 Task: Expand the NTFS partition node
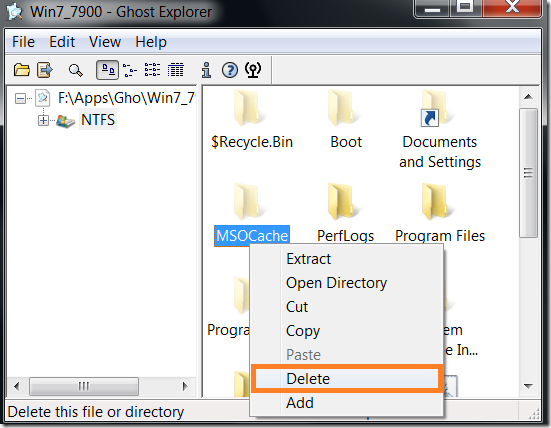click(x=43, y=121)
